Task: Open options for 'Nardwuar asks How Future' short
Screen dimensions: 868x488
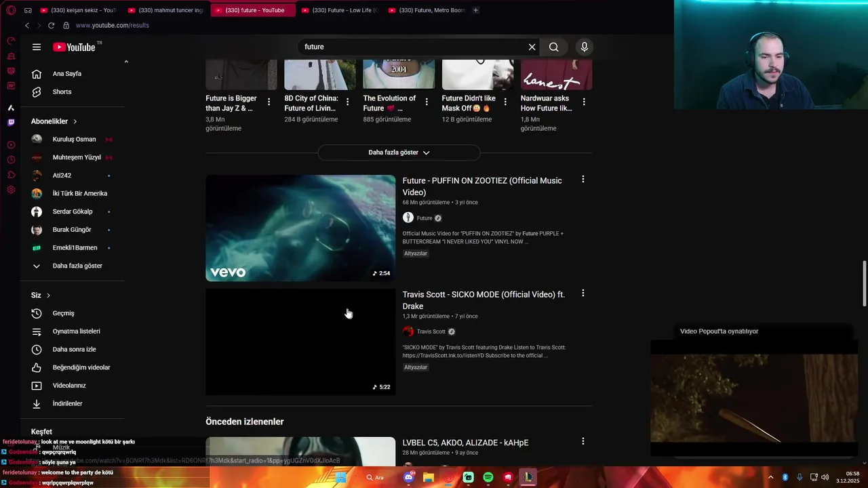Action: (x=584, y=102)
